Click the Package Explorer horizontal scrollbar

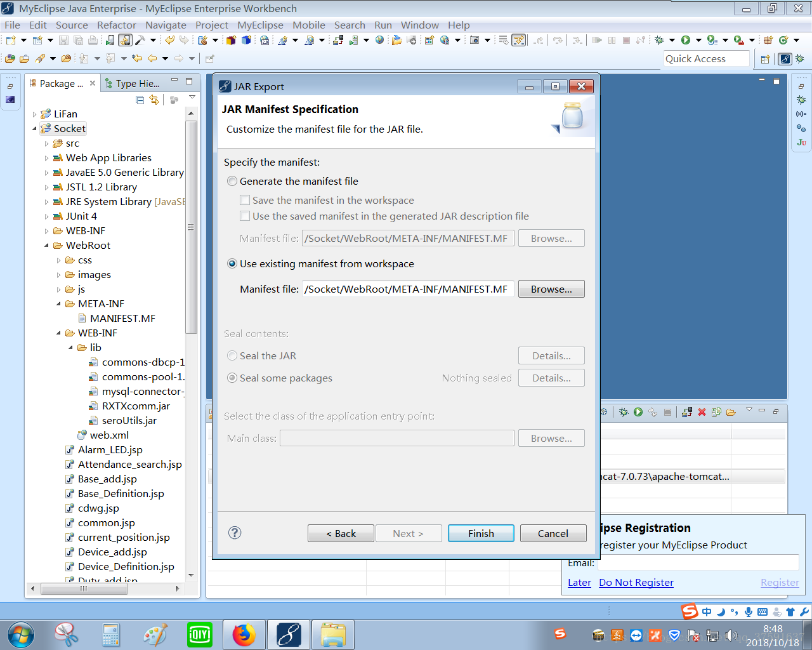(84, 588)
